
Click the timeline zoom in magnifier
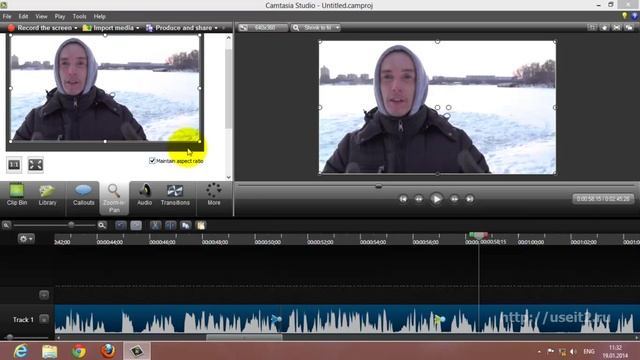102,225
